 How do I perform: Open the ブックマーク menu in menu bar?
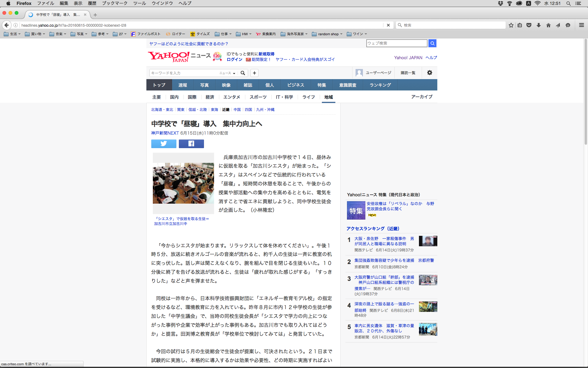pyautogui.click(x=115, y=3)
